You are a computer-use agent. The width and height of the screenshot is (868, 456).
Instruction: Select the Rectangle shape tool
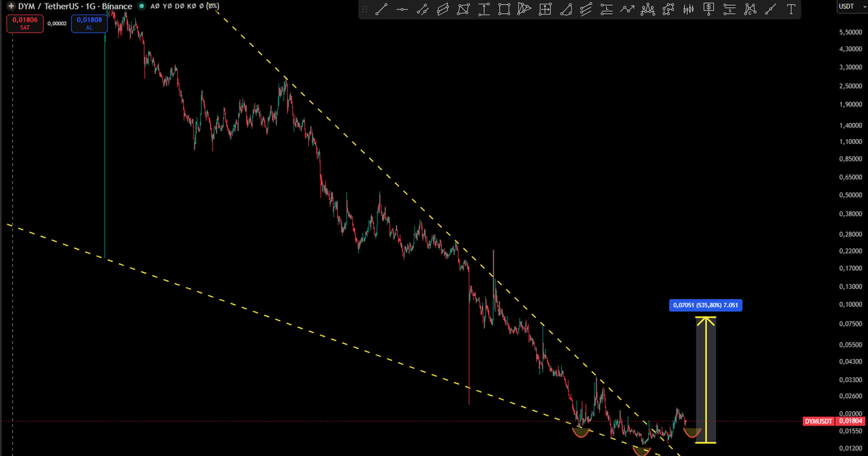(x=504, y=9)
